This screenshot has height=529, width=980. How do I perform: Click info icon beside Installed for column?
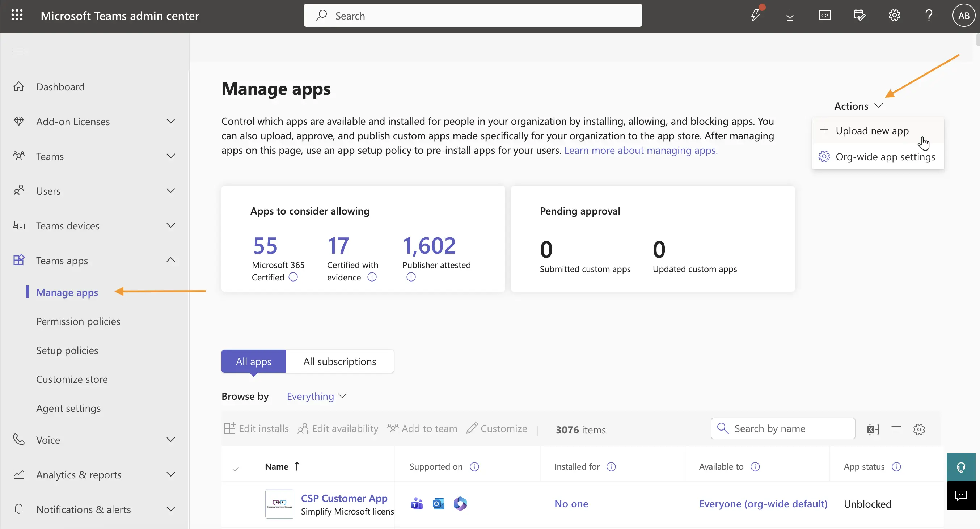[x=611, y=467]
